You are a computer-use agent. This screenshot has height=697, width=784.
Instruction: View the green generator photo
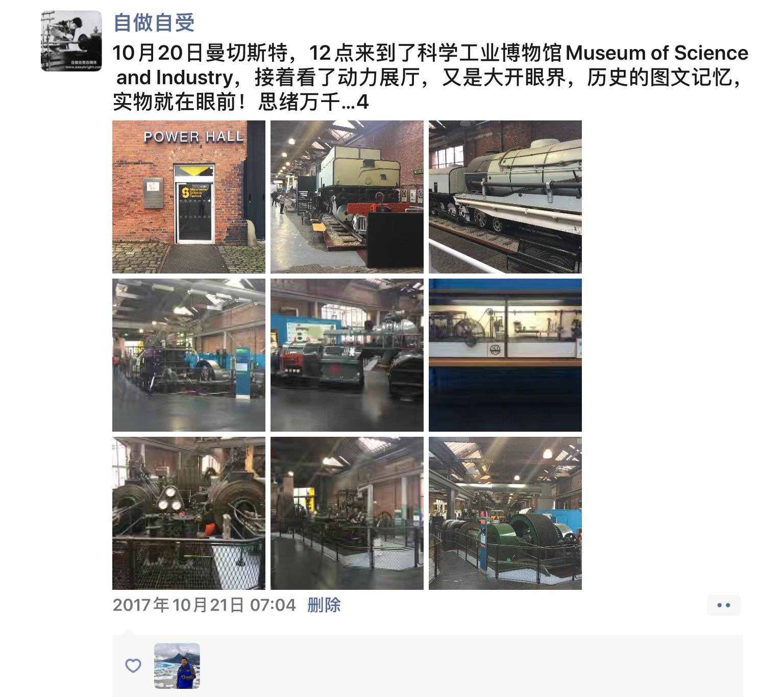click(505, 513)
